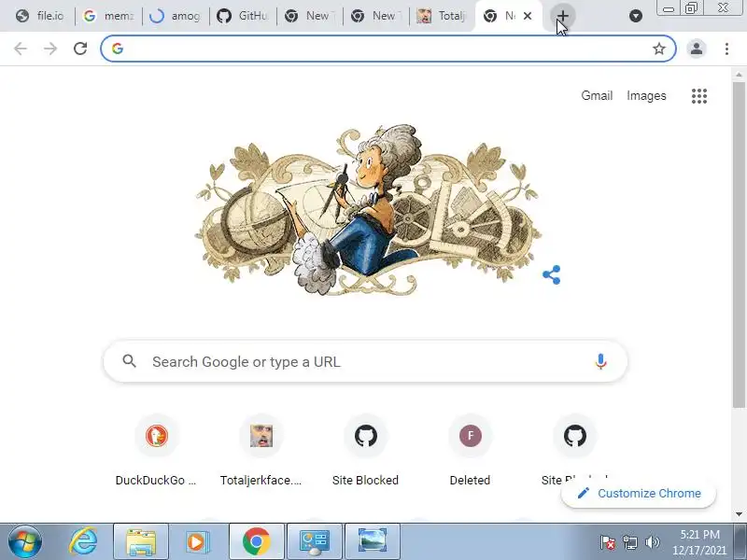Expand the tab search dropdown arrow
The width and height of the screenshot is (747, 560).
point(636,16)
